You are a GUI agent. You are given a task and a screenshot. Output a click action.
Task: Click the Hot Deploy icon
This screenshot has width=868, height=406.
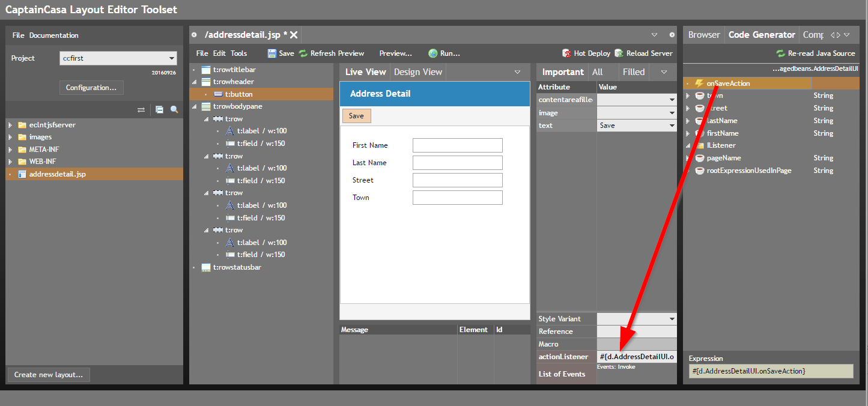coord(566,53)
